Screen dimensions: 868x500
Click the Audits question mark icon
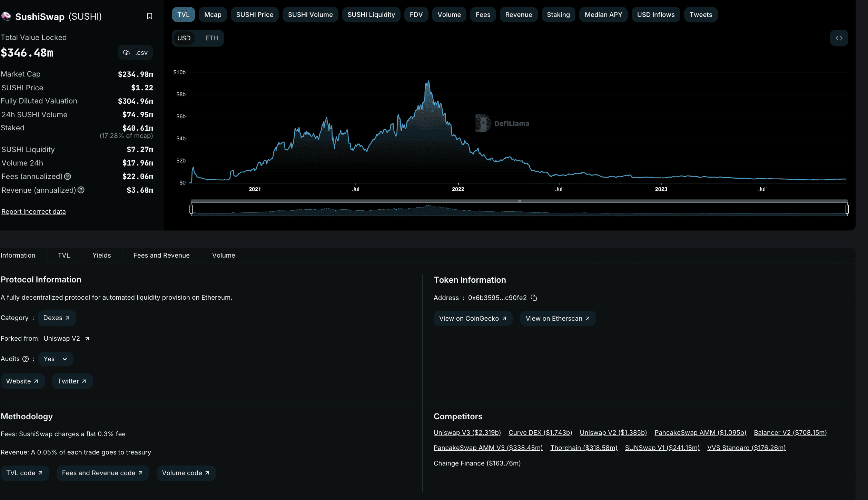pyautogui.click(x=26, y=359)
